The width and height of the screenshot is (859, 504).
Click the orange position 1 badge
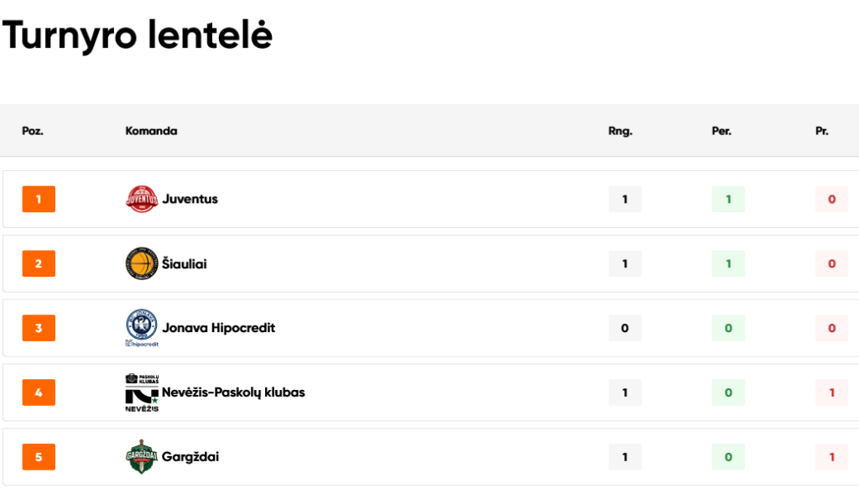coord(39,200)
